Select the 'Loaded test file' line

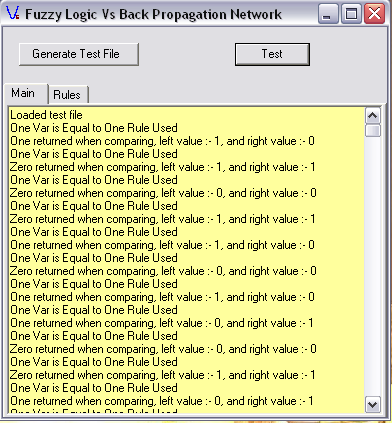click(x=46, y=115)
